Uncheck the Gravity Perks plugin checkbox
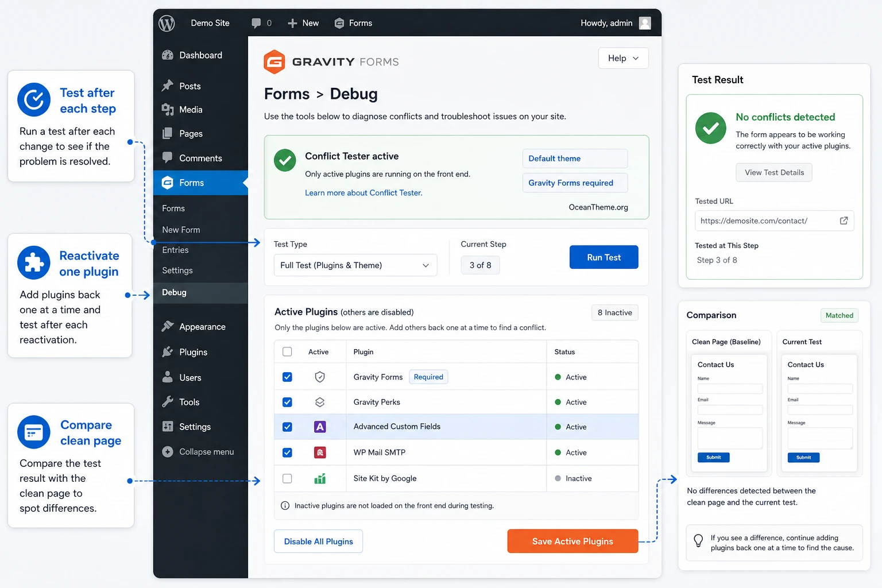 coord(287,403)
